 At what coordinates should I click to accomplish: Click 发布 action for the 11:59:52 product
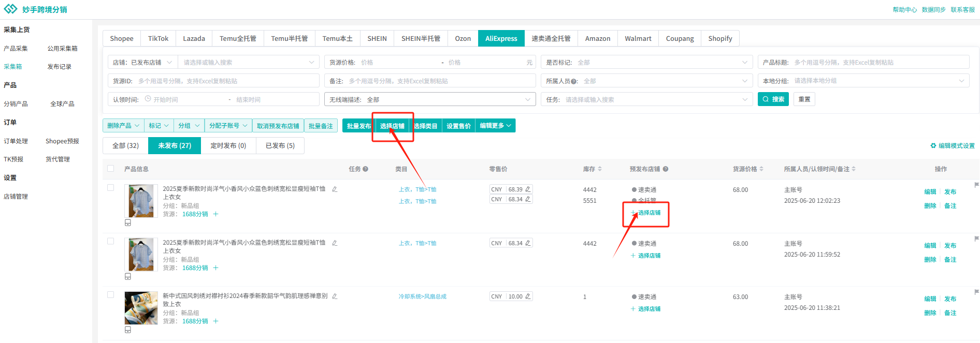950,246
